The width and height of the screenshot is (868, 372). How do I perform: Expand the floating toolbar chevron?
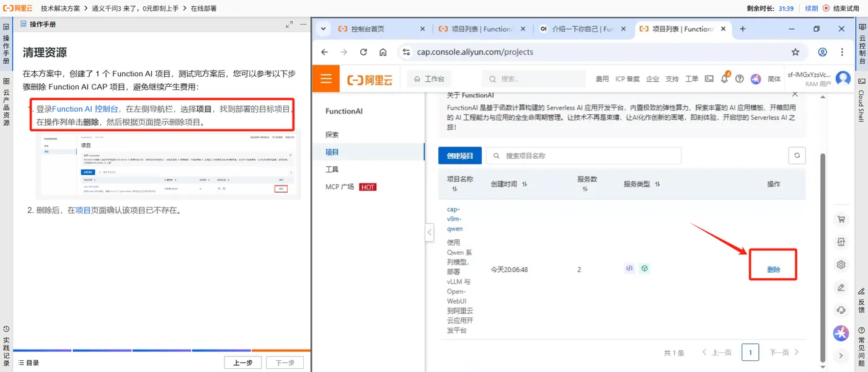841,356
